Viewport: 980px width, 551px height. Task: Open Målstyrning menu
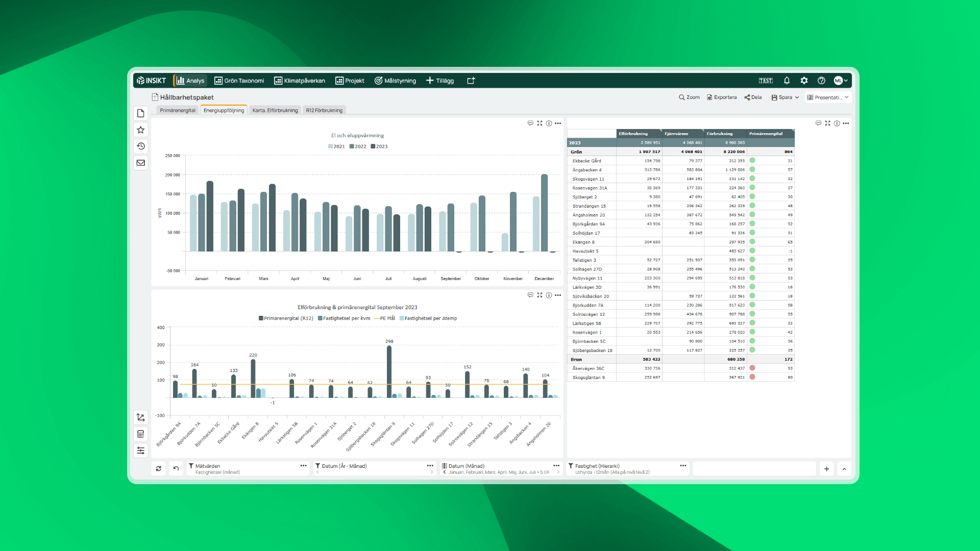pyautogui.click(x=395, y=81)
